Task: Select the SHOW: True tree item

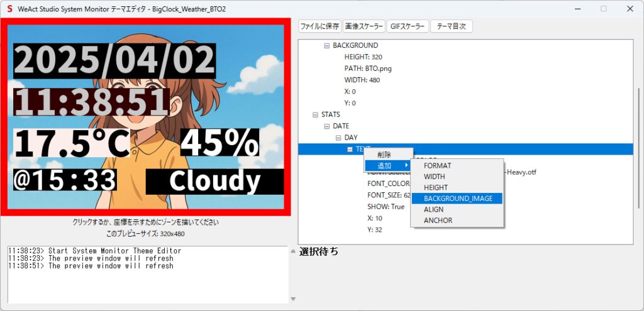Action: click(386, 207)
